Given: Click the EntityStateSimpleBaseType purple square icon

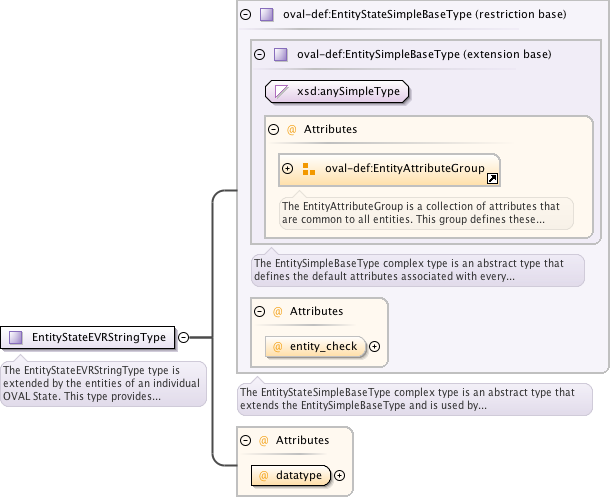Looking at the screenshot, I should [266, 15].
